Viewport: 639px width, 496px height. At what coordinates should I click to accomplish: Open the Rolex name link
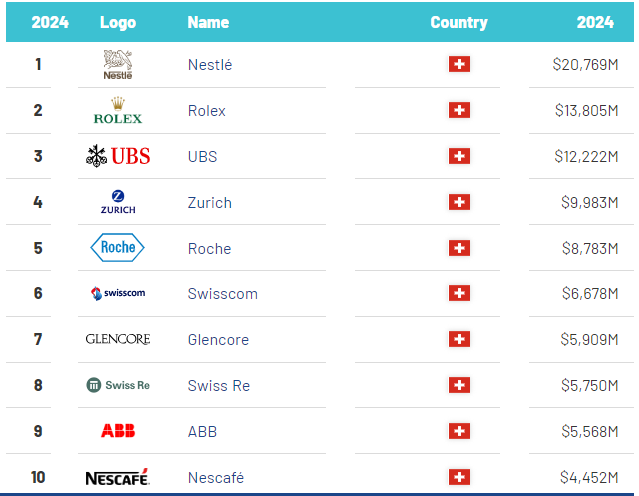pyautogui.click(x=207, y=111)
